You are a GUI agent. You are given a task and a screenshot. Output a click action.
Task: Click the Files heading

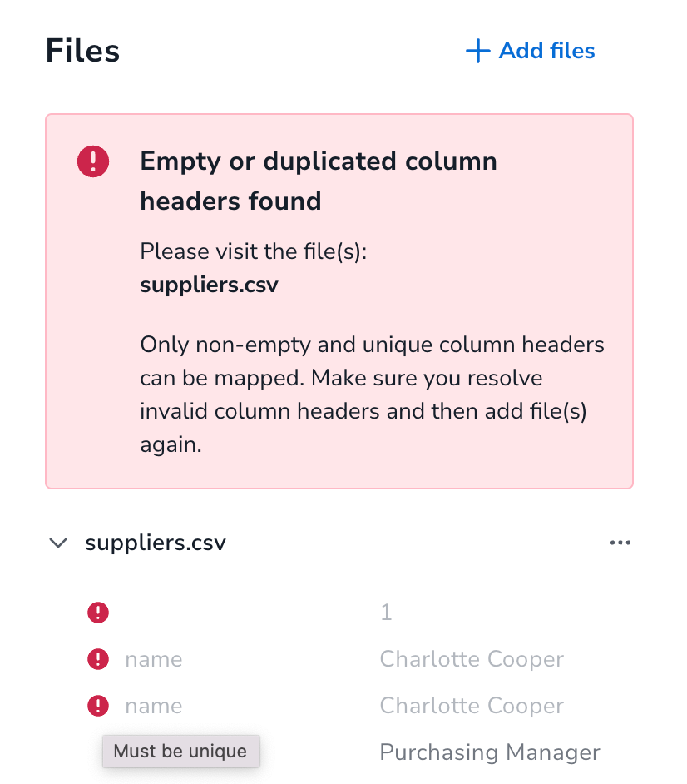[x=83, y=51]
